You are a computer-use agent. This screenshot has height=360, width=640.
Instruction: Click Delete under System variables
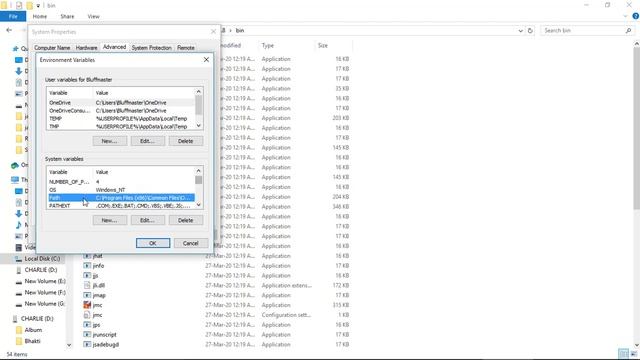[x=185, y=220]
